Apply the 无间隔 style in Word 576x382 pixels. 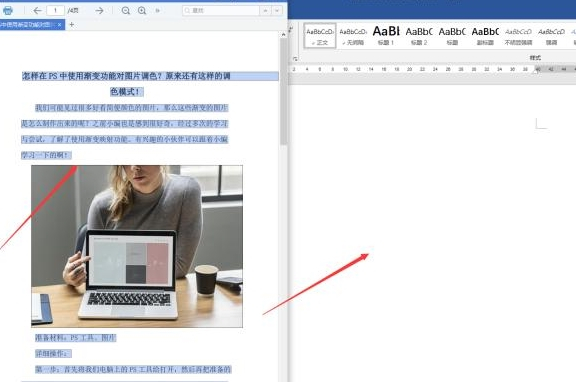pyautogui.click(x=353, y=36)
